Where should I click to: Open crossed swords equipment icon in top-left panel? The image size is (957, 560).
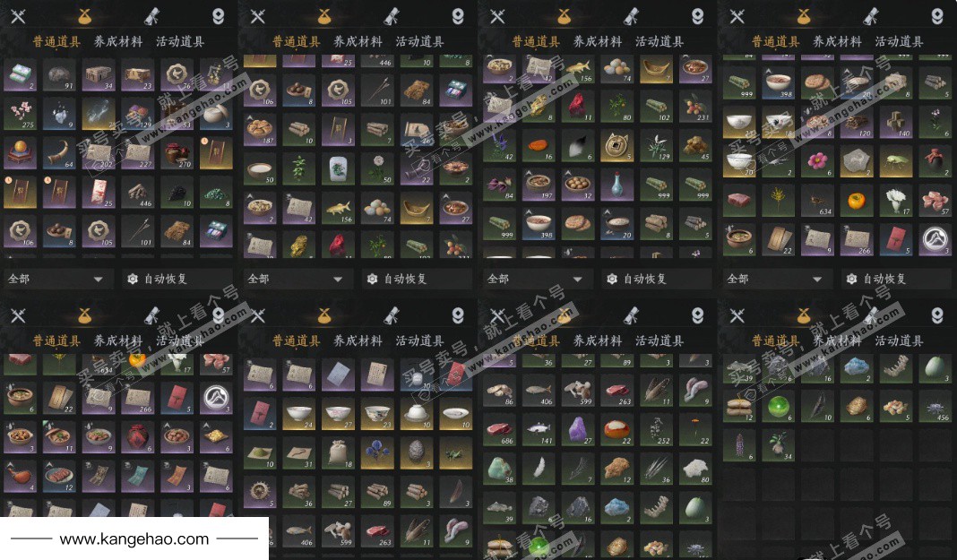(18, 16)
